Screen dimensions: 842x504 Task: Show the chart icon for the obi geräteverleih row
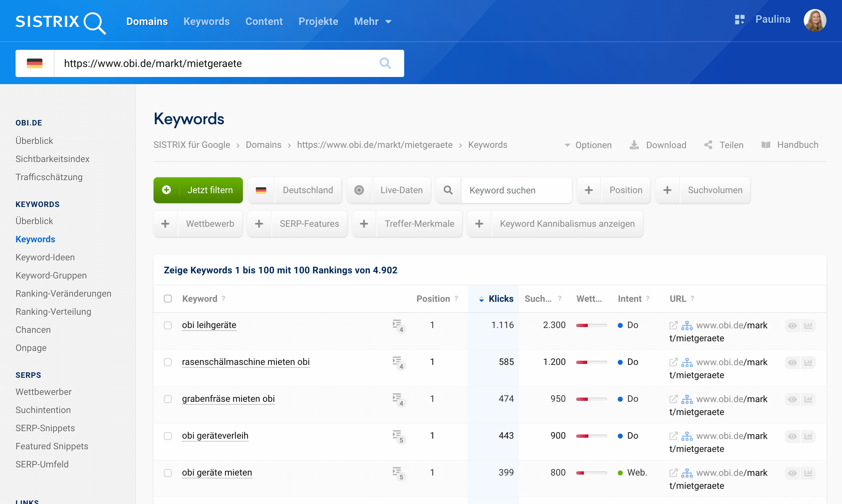(808, 436)
